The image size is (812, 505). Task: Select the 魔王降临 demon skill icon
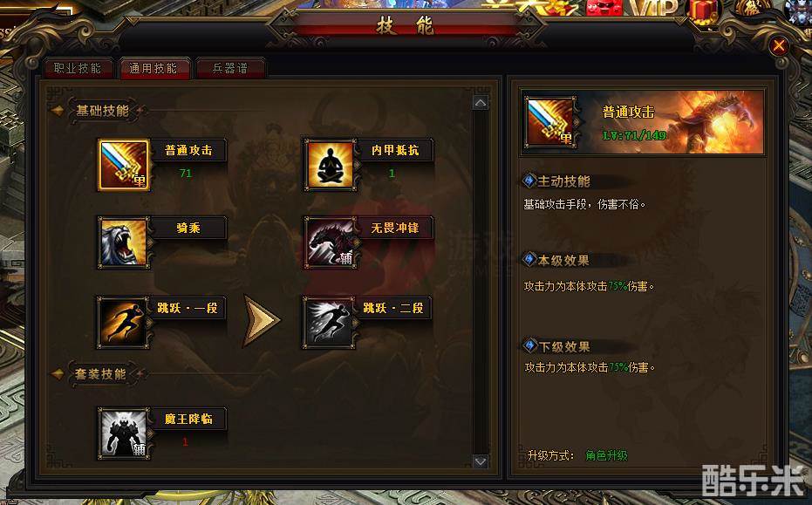coord(124,433)
